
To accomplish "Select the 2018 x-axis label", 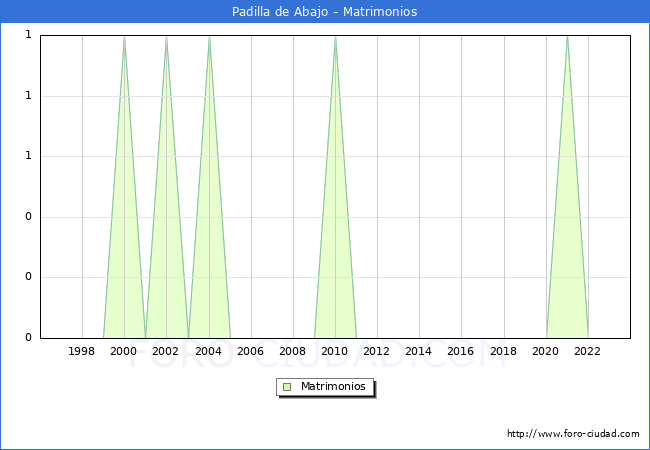I will (x=504, y=351).
